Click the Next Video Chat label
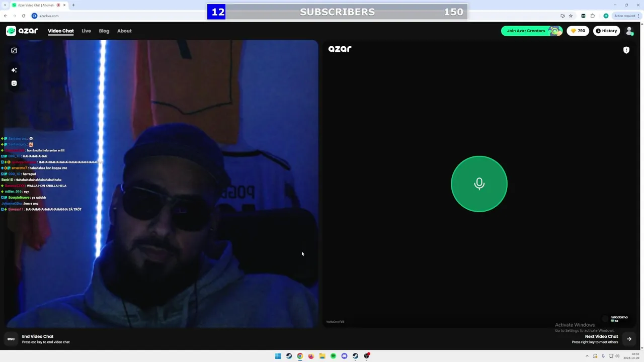Screen dimensions: 644x362 point(601,336)
